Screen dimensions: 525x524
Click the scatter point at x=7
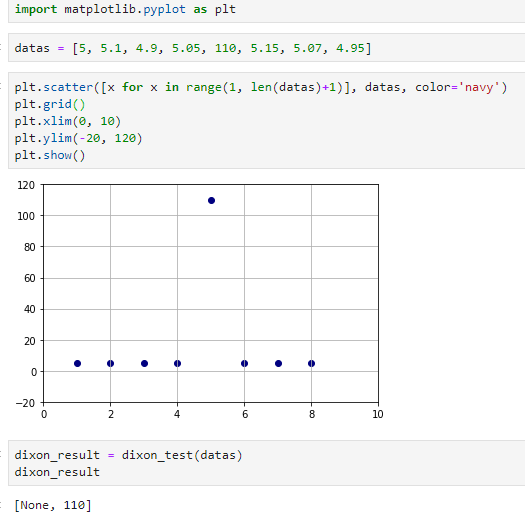[278, 364]
